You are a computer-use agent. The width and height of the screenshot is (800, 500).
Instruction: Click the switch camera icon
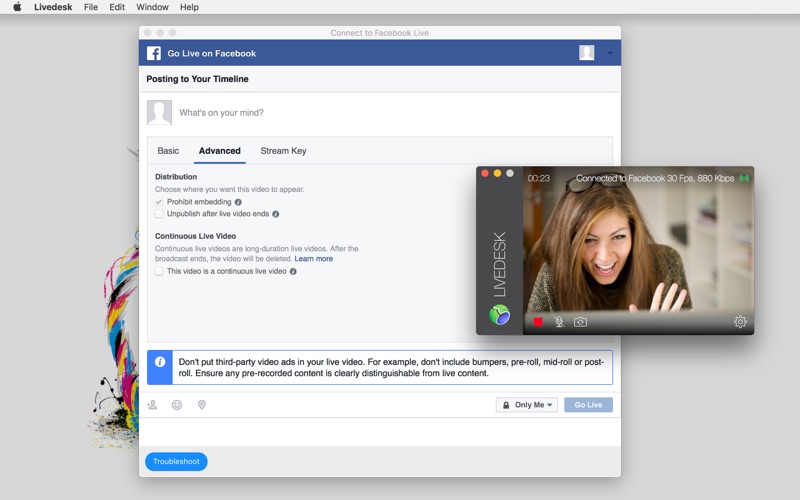tap(580, 322)
